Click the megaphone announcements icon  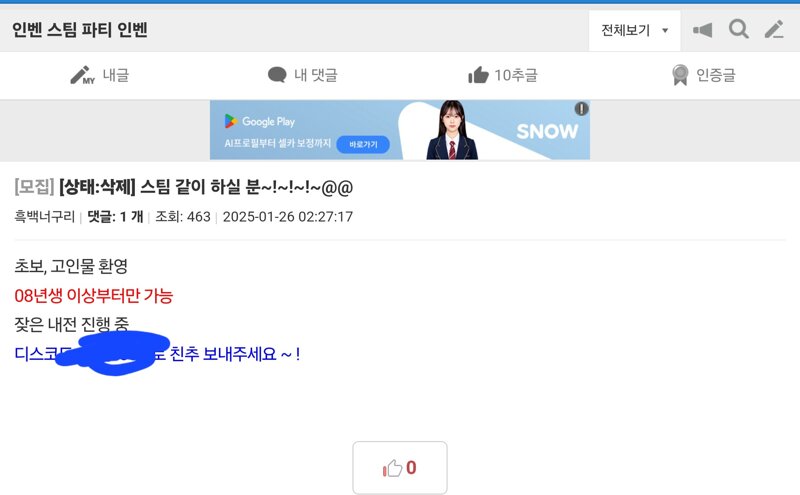click(x=703, y=30)
